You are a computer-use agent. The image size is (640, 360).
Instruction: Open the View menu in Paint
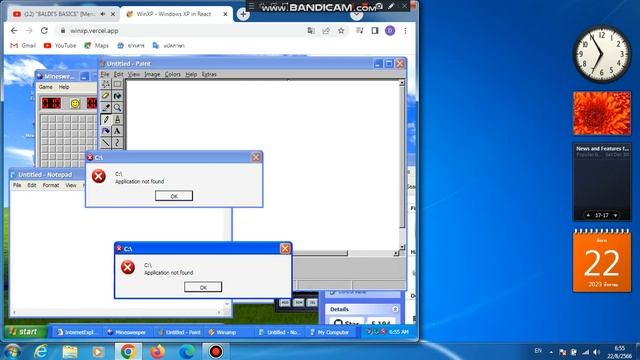(x=133, y=74)
